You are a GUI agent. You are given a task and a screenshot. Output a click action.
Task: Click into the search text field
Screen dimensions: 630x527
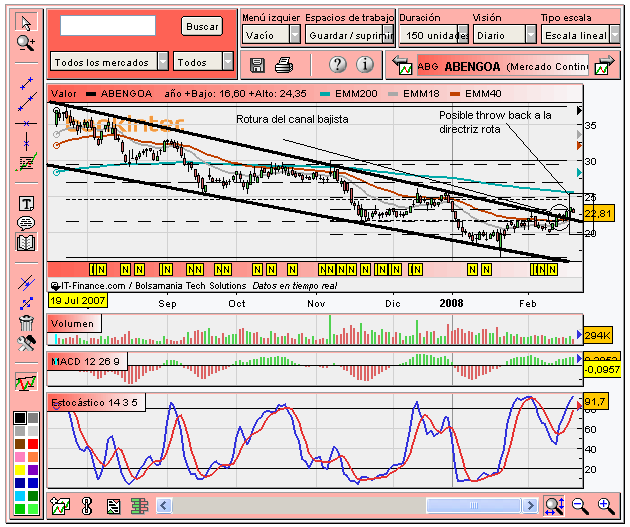pos(108,25)
